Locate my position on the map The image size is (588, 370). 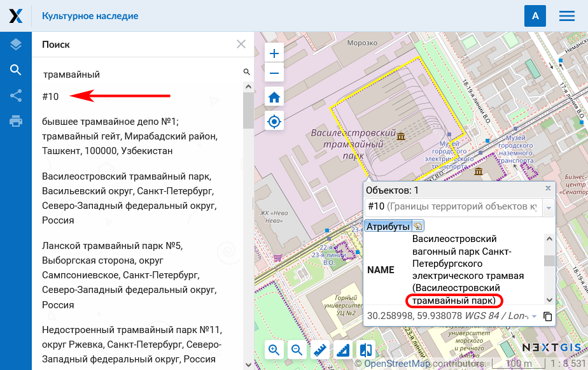pos(274,122)
